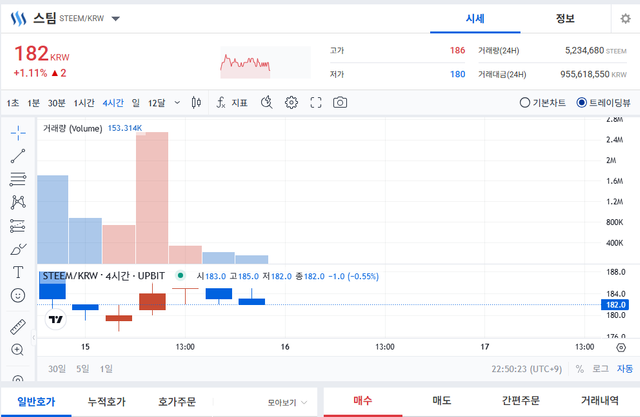This screenshot has height=417, width=640.
Task: Toggle 로그 logarithmic scale
Action: (x=600, y=369)
